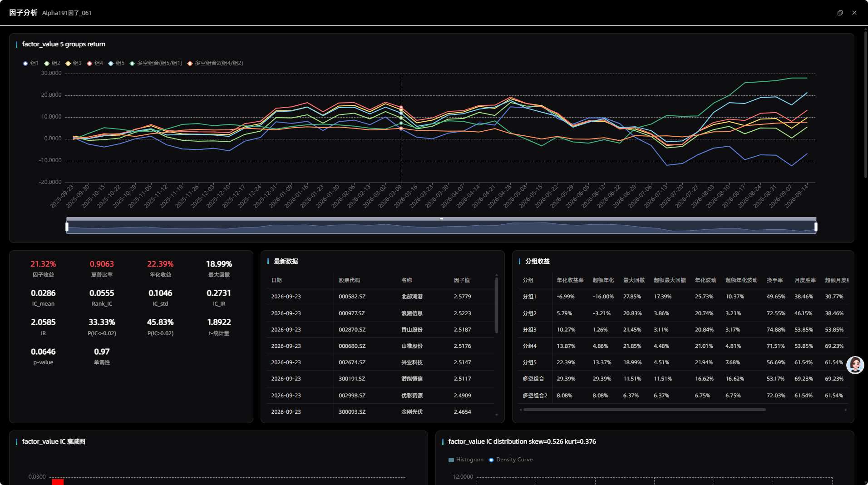
Task: Click the 换手率 column header
Action: point(774,280)
